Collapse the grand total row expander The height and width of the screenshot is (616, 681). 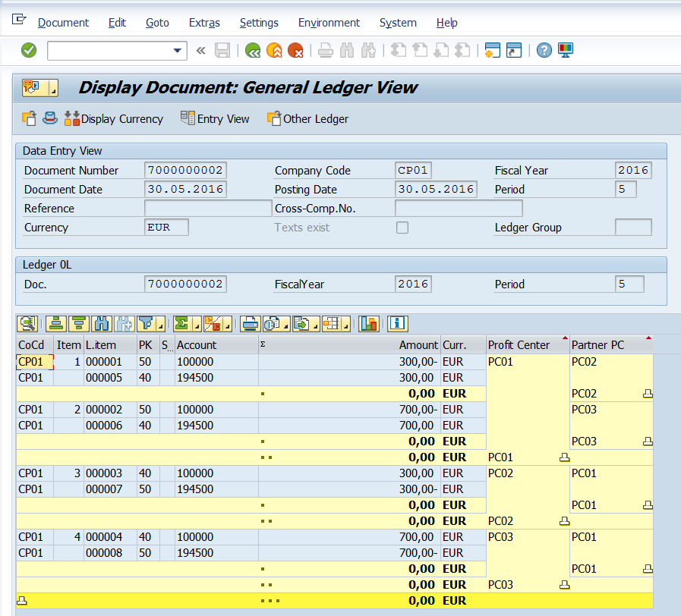(x=22, y=601)
